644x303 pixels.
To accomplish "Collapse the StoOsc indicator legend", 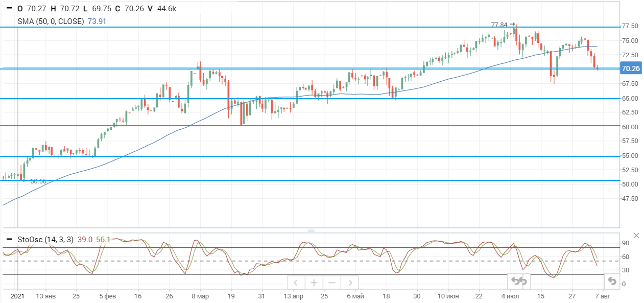I will click(9, 239).
